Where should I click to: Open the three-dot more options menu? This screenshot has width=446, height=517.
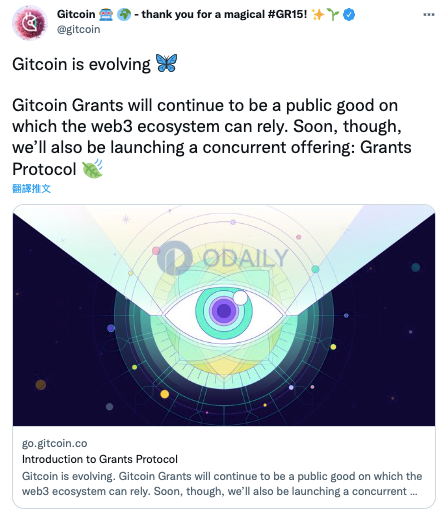[x=429, y=14]
